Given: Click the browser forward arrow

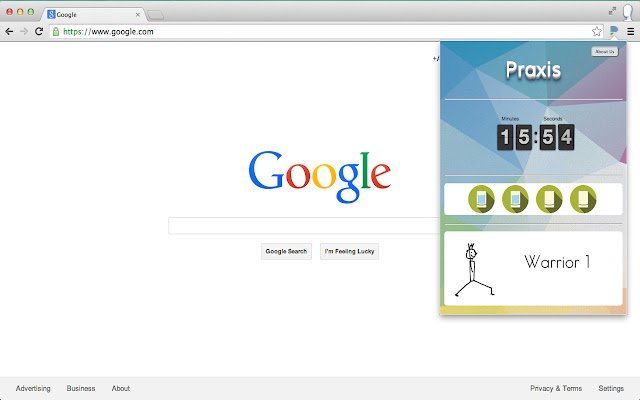Looking at the screenshot, I should pyautogui.click(x=24, y=31).
